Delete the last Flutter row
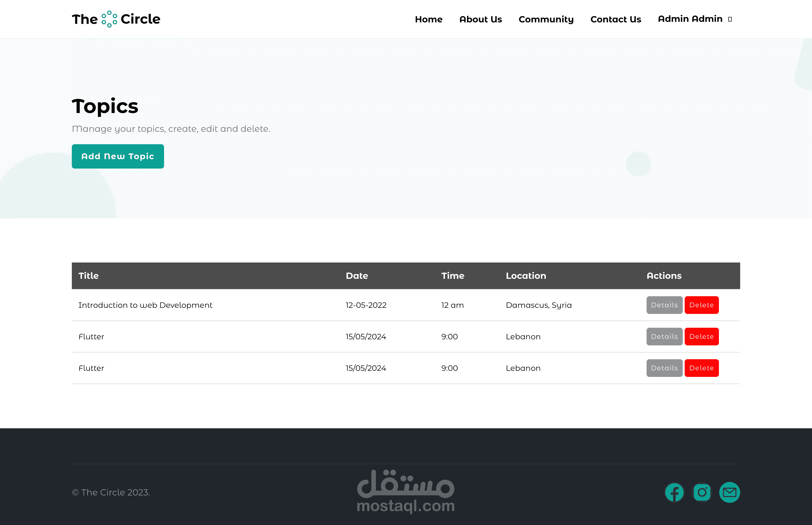The image size is (812, 525). (x=701, y=368)
